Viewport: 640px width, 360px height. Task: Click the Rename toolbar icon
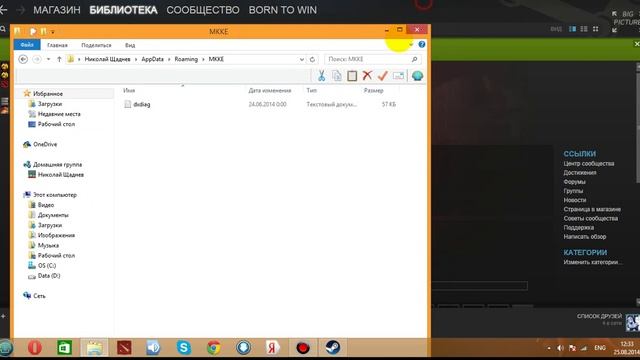point(398,76)
